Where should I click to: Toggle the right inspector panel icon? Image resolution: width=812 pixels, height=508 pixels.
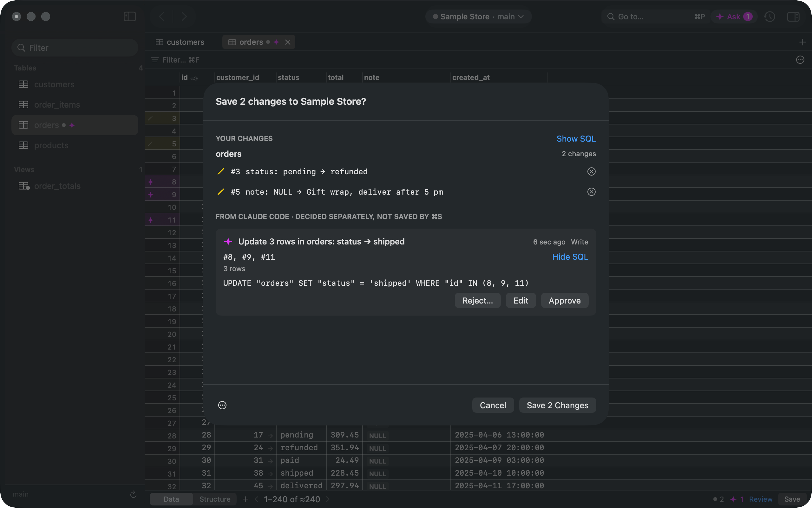point(793,17)
